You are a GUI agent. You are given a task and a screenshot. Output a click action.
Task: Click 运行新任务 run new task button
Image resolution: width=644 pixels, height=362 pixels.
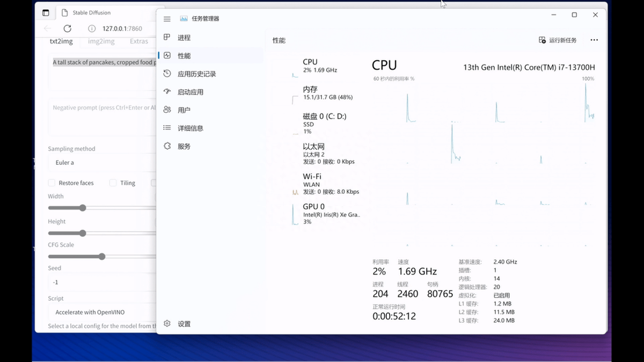[558, 40]
